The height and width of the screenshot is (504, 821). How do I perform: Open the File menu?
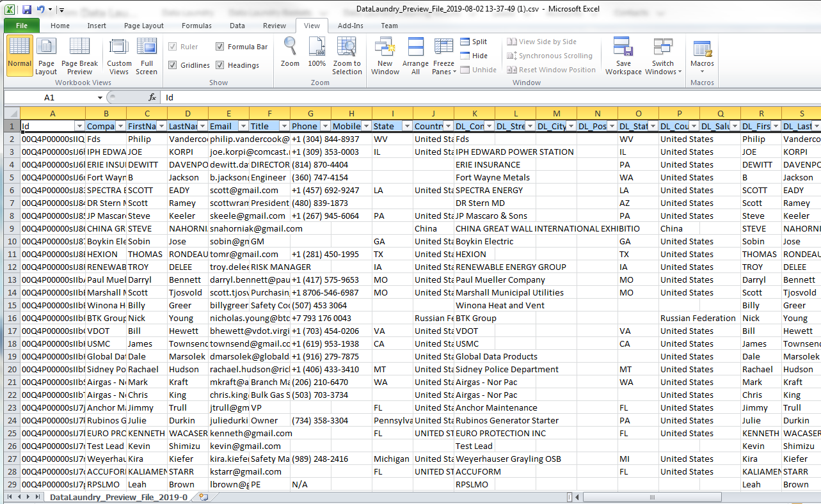tap(21, 26)
